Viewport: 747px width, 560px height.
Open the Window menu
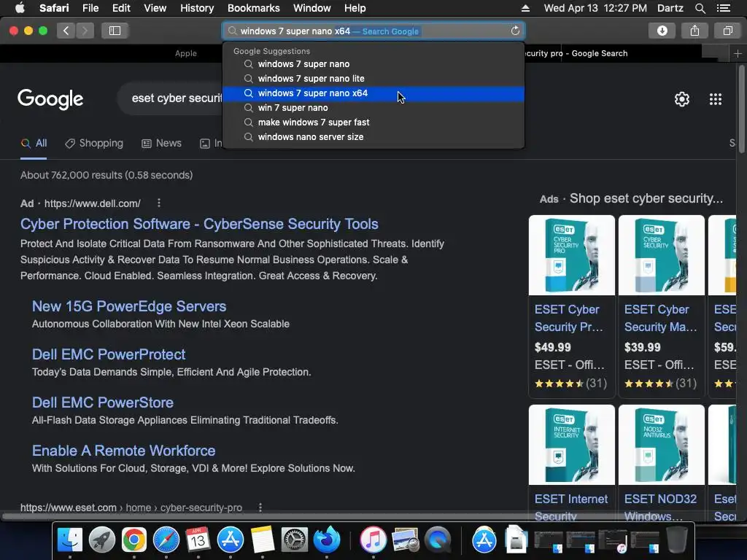(x=311, y=8)
